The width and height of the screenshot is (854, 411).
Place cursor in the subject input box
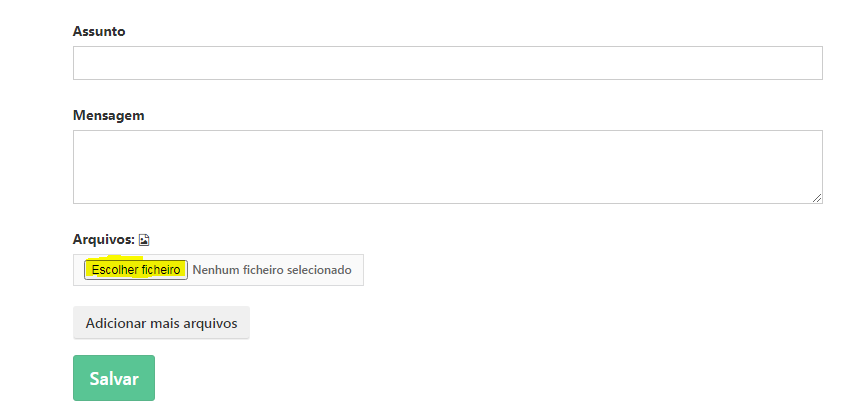pos(447,63)
